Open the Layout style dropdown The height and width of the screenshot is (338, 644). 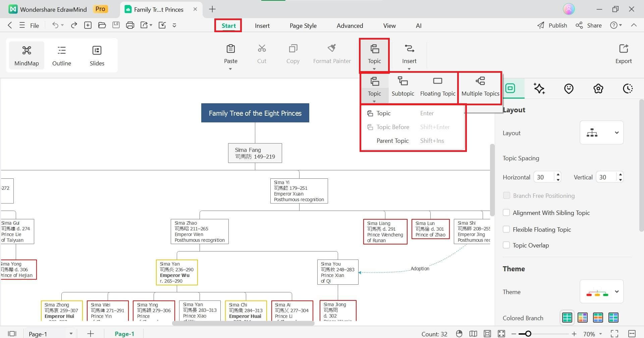coord(602,133)
